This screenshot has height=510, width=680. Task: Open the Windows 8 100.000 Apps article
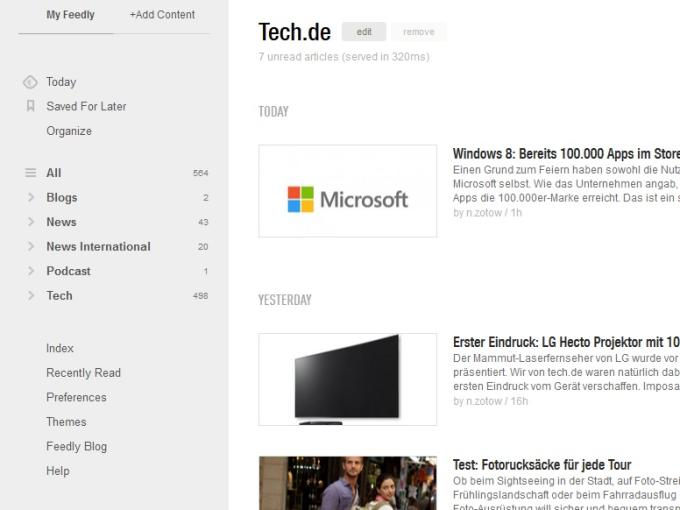click(566, 154)
